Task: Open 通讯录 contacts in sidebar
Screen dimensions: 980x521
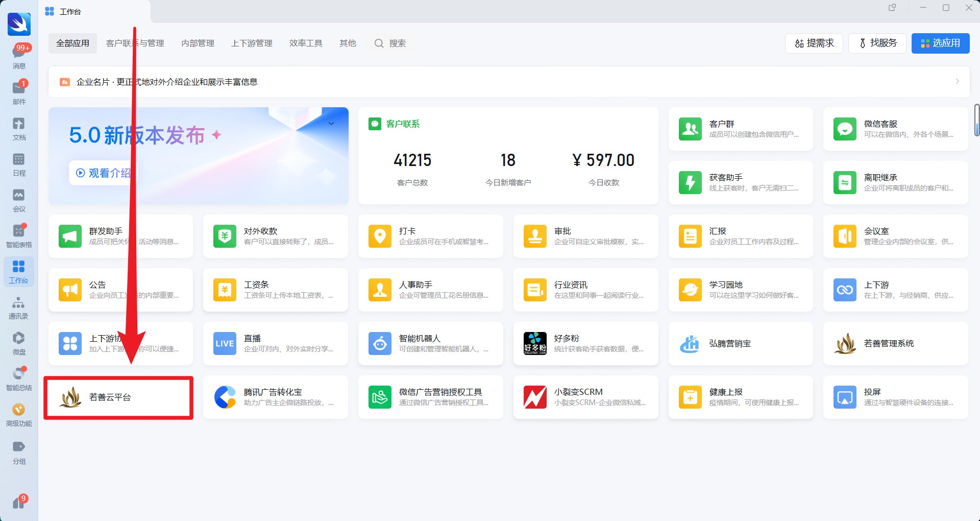Action: click(x=19, y=307)
